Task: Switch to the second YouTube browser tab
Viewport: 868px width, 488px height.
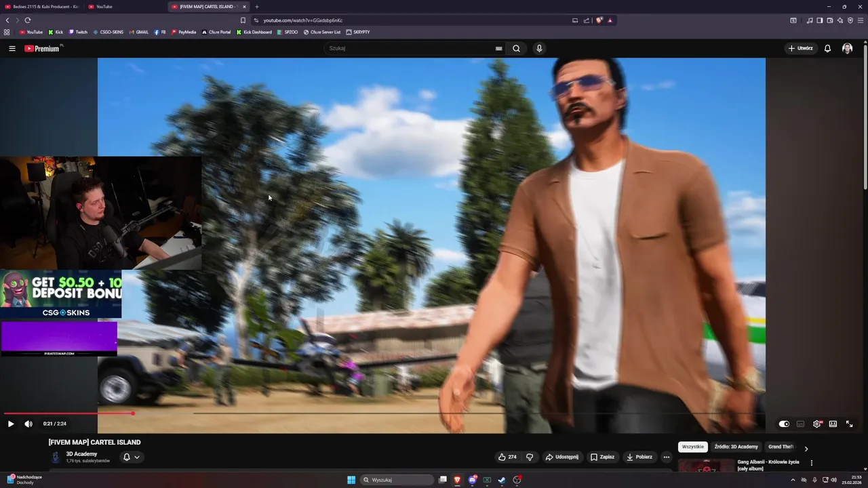Action: pos(124,7)
